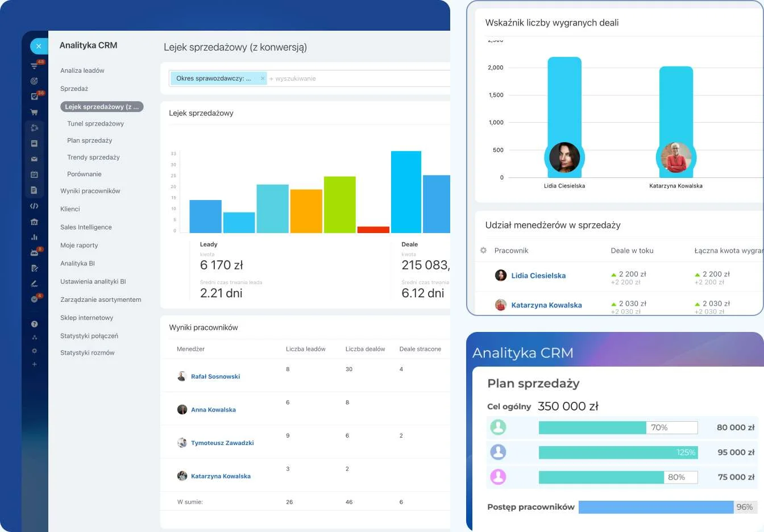Click Katarzyna Kowalska's photo on the chart bar
Screen dimensions: 764x532
[x=676, y=157]
